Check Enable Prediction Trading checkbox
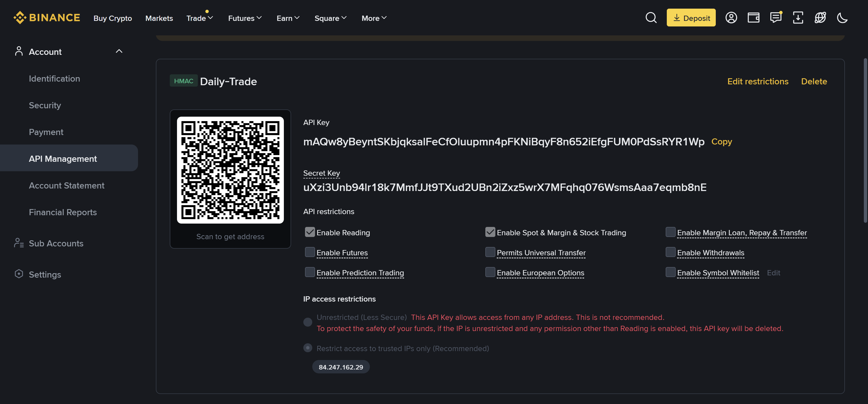This screenshot has width=868, height=404. coord(310,272)
